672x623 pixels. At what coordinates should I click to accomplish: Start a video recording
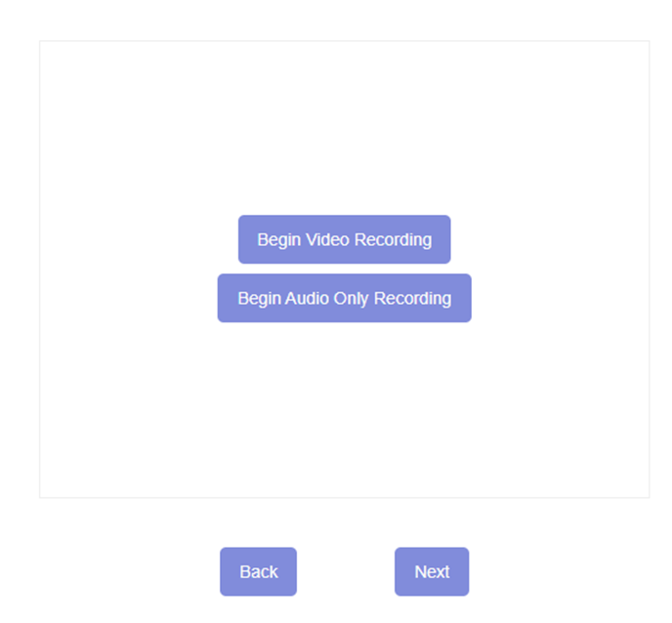click(x=344, y=239)
